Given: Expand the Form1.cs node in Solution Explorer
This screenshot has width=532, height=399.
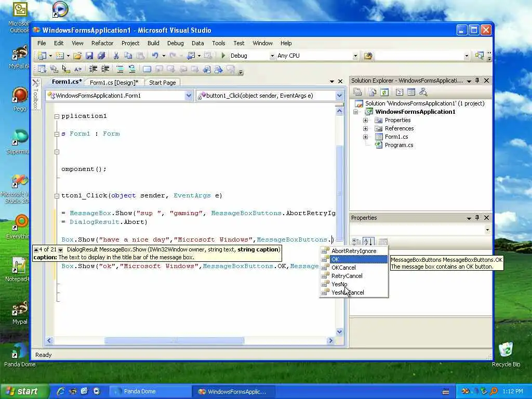Looking at the screenshot, I should 365,137.
